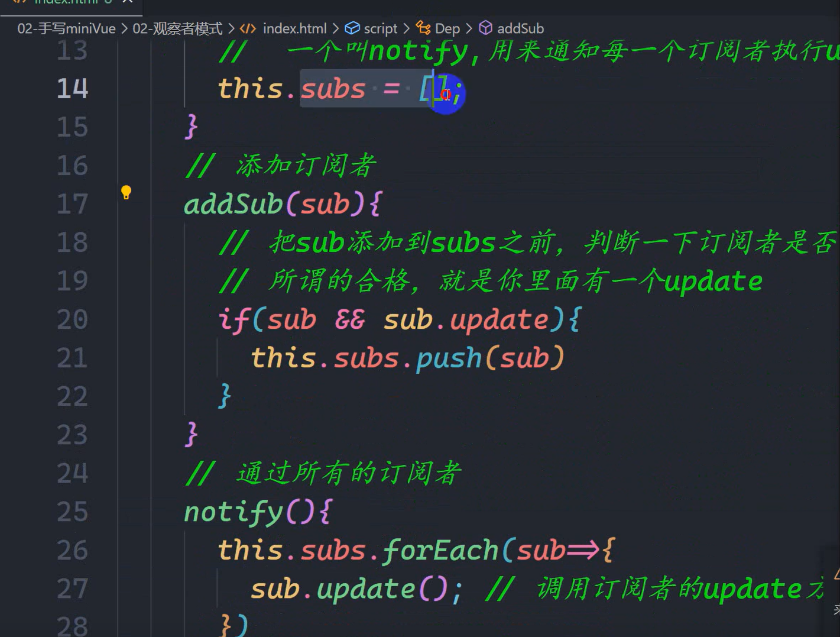Click line number 17 in gutter

72,204
